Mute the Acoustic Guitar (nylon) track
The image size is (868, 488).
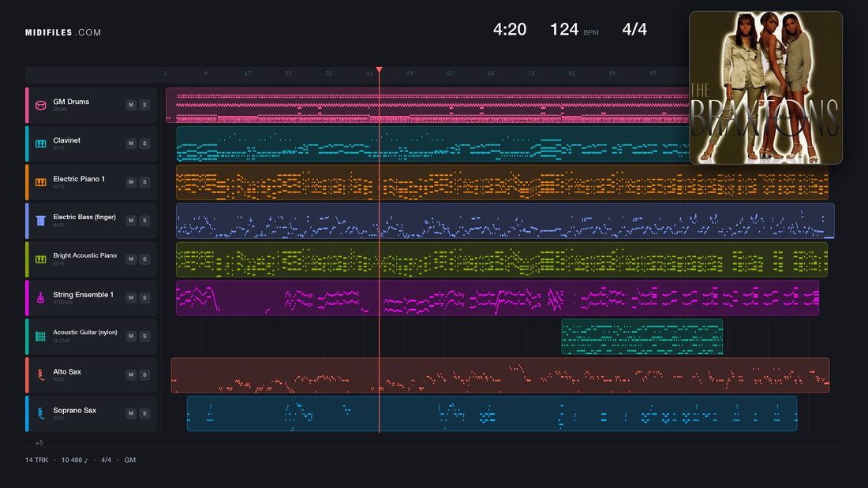131,336
